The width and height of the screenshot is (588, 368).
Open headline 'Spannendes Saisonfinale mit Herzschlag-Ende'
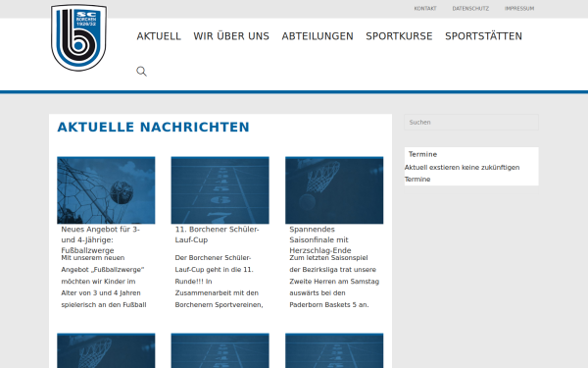pos(320,239)
